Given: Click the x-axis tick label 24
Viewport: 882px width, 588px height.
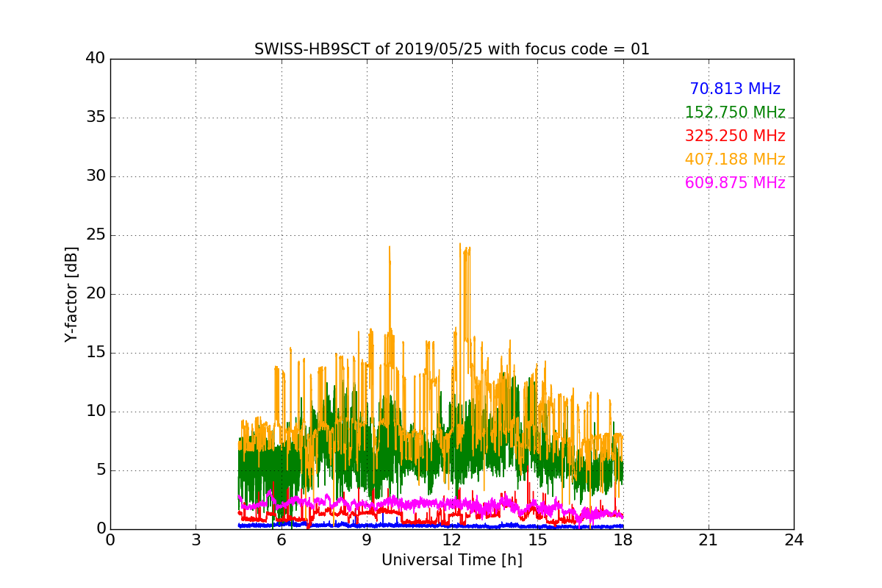Looking at the screenshot, I should (x=794, y=540).
